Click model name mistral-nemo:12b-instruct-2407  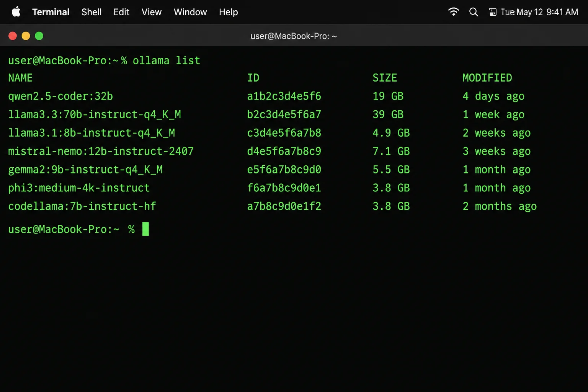click(101, 151)
